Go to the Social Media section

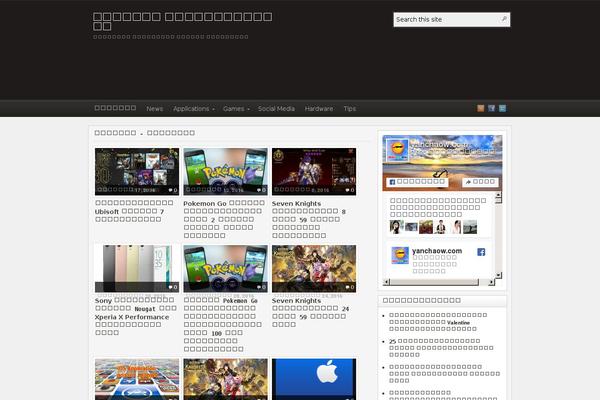(x=276, y=109)
